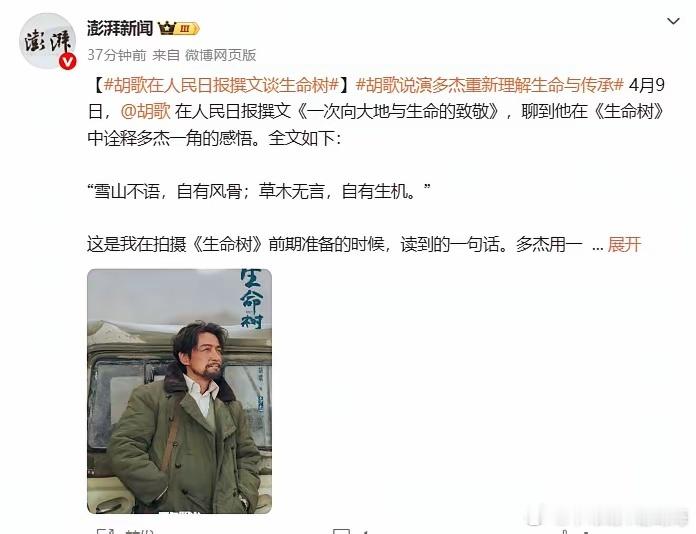Visit the @胡歌 mentioned profile

(145, 111)
